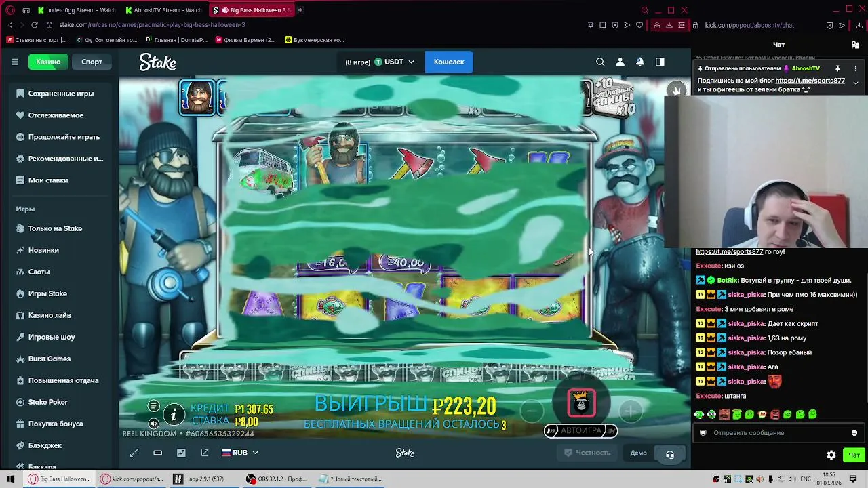The image size is (868, 488).
Task: Click the message input field in chat
Action: tap(777, 432)
